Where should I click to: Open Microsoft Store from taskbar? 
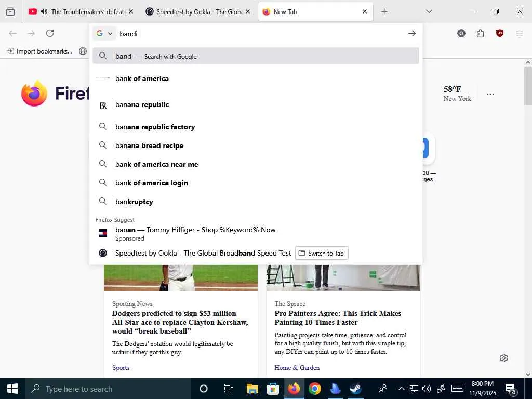point(273,389)
